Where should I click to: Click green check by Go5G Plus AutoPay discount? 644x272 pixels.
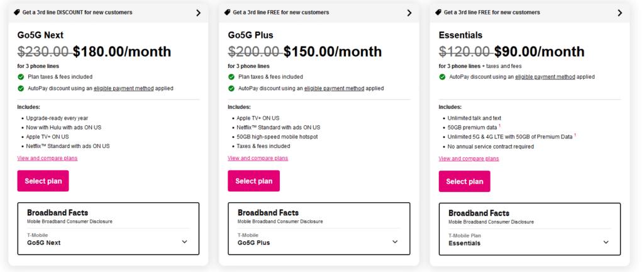pyautogui.click(x=231, y=88)
